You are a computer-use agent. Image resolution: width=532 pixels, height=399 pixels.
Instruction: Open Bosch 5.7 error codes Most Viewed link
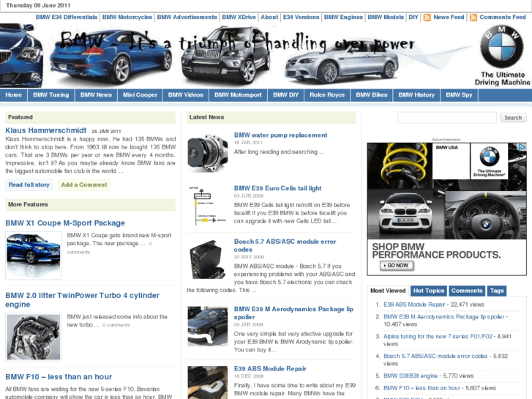point(435,357)
